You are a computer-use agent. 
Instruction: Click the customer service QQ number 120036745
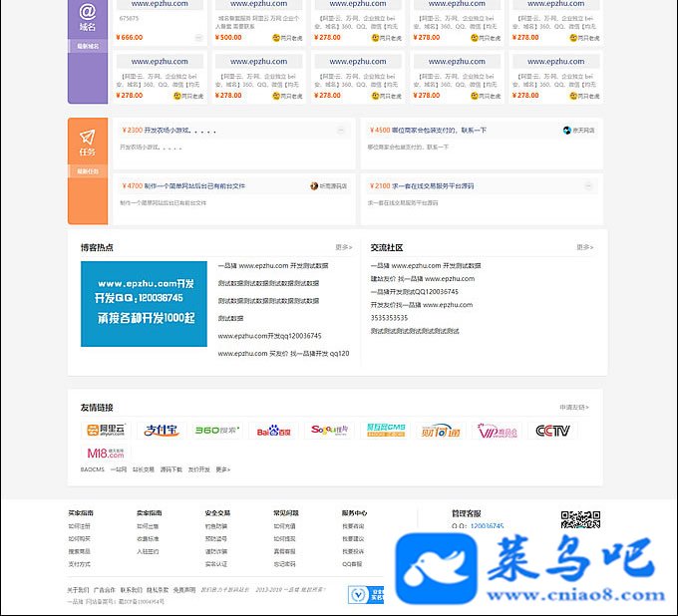coord(487,526)
